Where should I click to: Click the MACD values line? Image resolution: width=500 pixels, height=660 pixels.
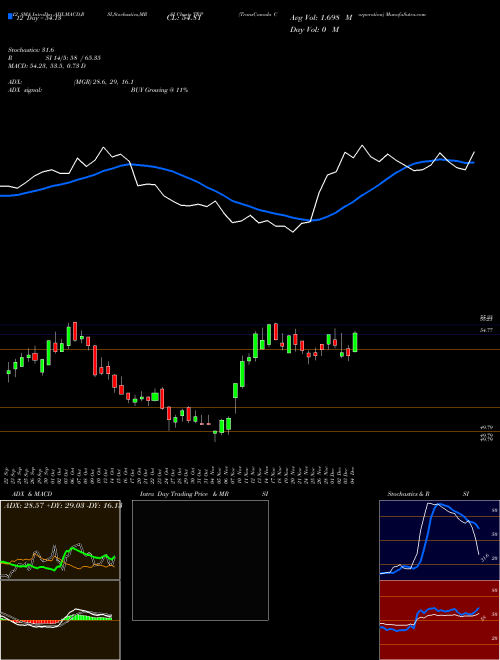click(x=47, y=66)
